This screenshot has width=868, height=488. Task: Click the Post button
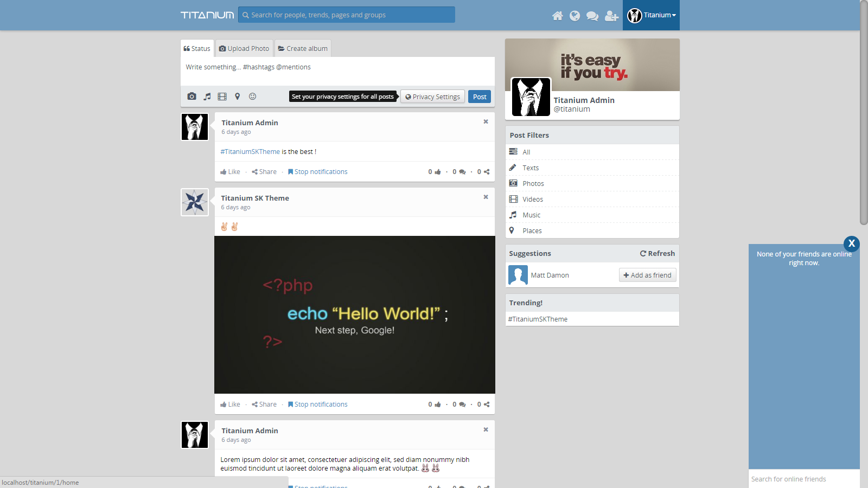coord(480,97)
